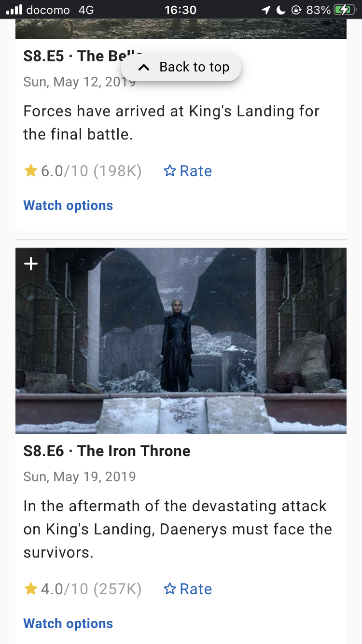
Task: Open Watch options for The Iron Throne
Action: pyautogui.click(x=68, y=624)
